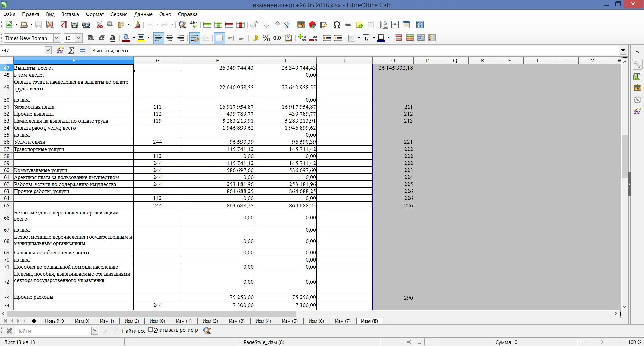Run Spelling check Abc icon
The image size is (644, 346).
pos(194,25)
